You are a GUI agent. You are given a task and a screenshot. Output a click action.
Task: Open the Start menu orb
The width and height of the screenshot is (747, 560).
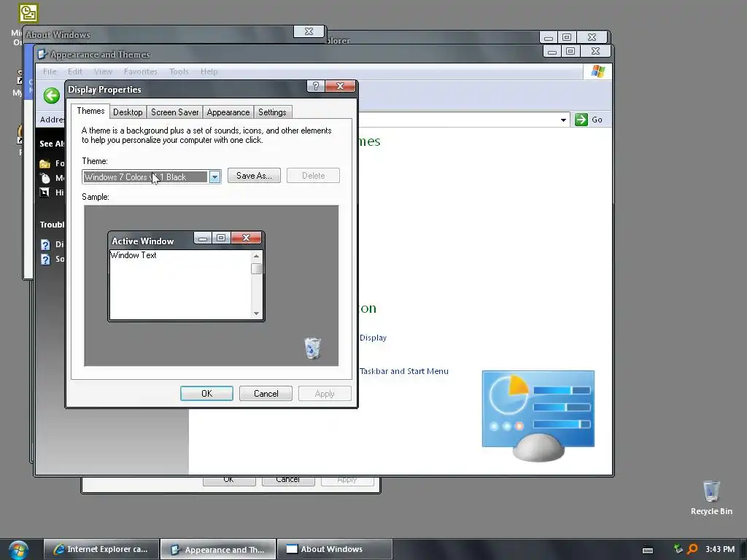(18, 550)
